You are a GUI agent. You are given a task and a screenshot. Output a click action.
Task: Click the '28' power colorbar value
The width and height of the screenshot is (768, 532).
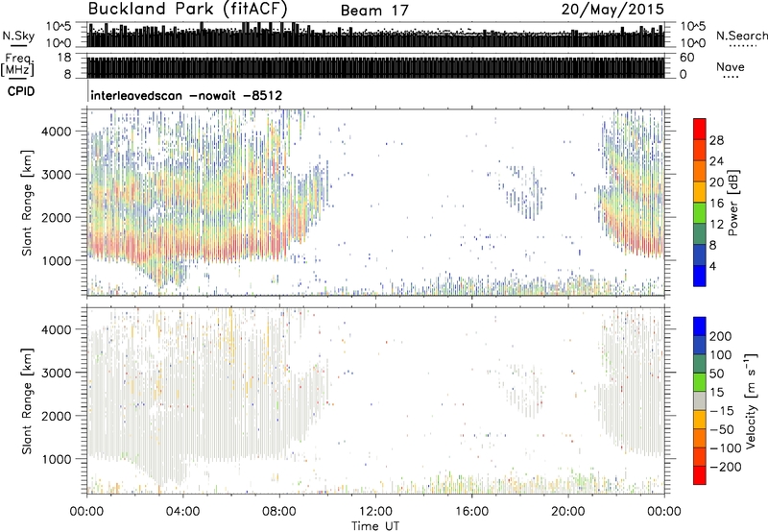coord(716,140)
